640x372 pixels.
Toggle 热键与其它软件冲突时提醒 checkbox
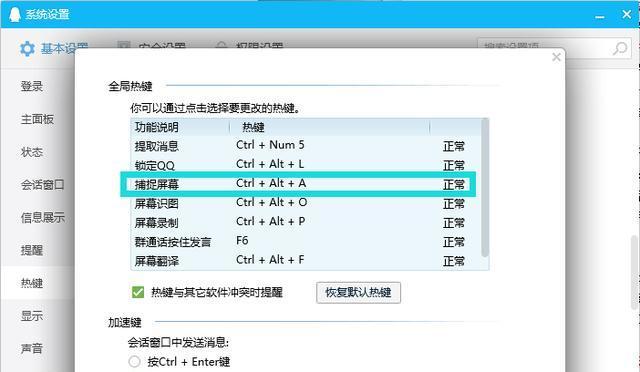pos(138,292)
